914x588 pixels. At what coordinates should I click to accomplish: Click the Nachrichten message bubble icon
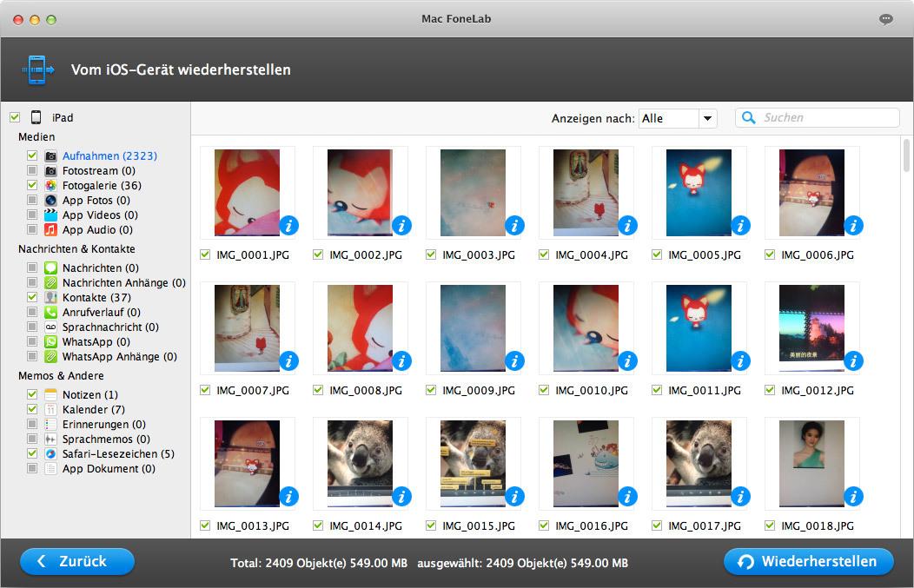coord(50,268)
